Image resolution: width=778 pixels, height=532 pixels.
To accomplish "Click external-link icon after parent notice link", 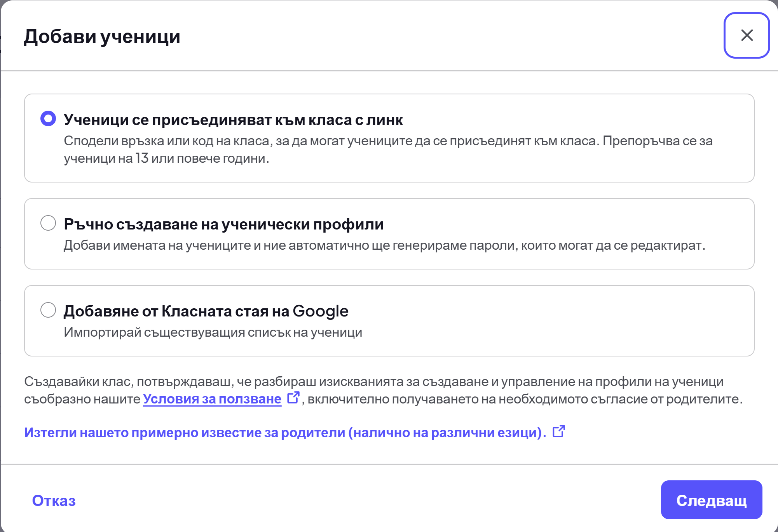I will tap(559, 431).
